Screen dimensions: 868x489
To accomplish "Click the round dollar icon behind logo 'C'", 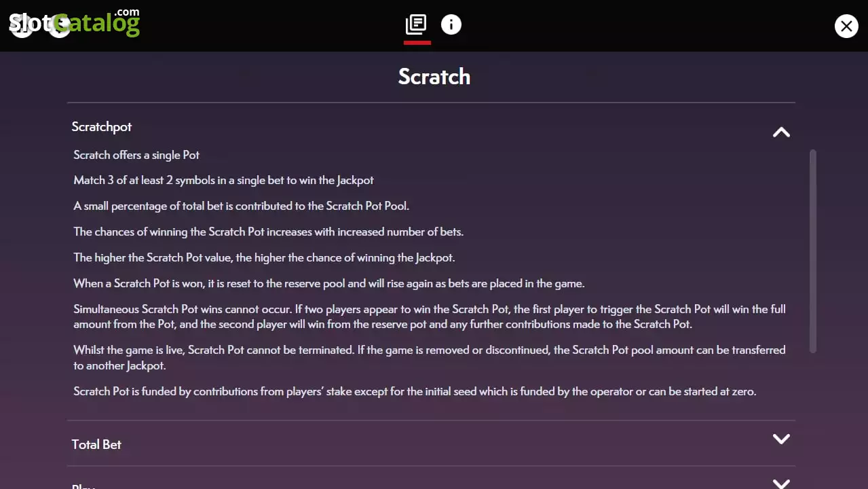I will click(60, 26).
